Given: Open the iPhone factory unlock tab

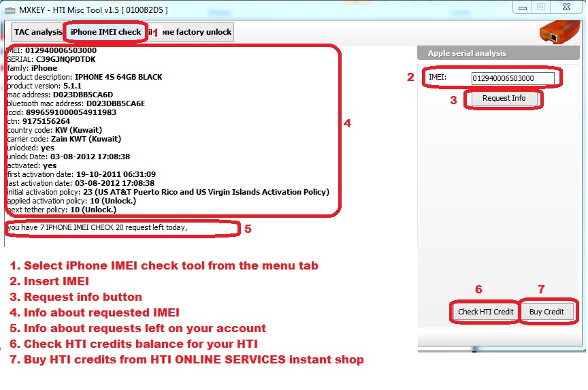Looking at the screenshot, I should click(191, 32).
